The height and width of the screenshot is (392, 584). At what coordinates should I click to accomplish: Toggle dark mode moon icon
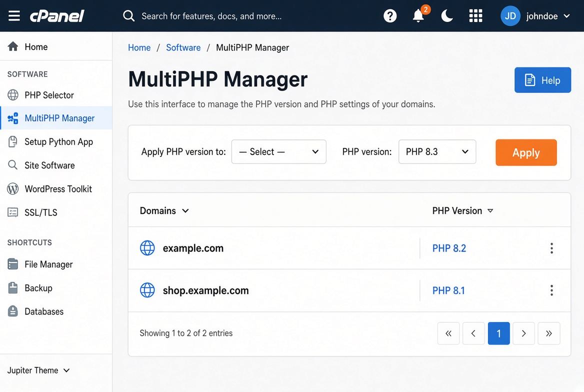point(447,16)
